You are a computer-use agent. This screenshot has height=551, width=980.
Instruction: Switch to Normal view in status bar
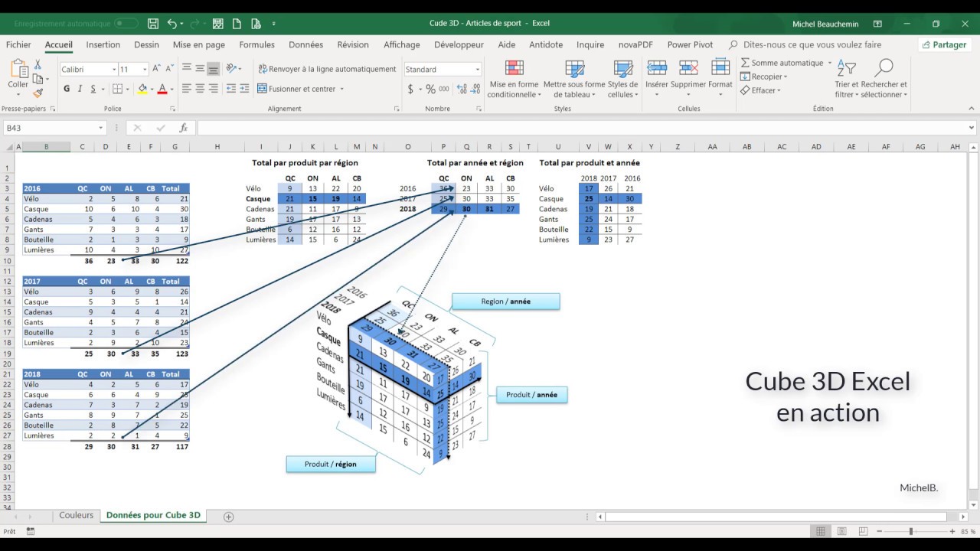(821, 531)
